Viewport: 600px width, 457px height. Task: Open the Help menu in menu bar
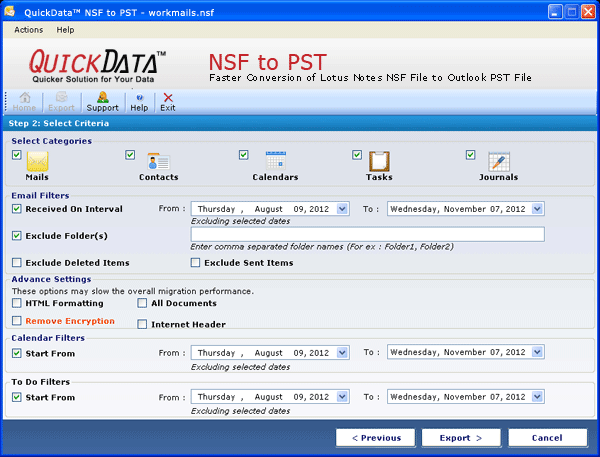65,30
